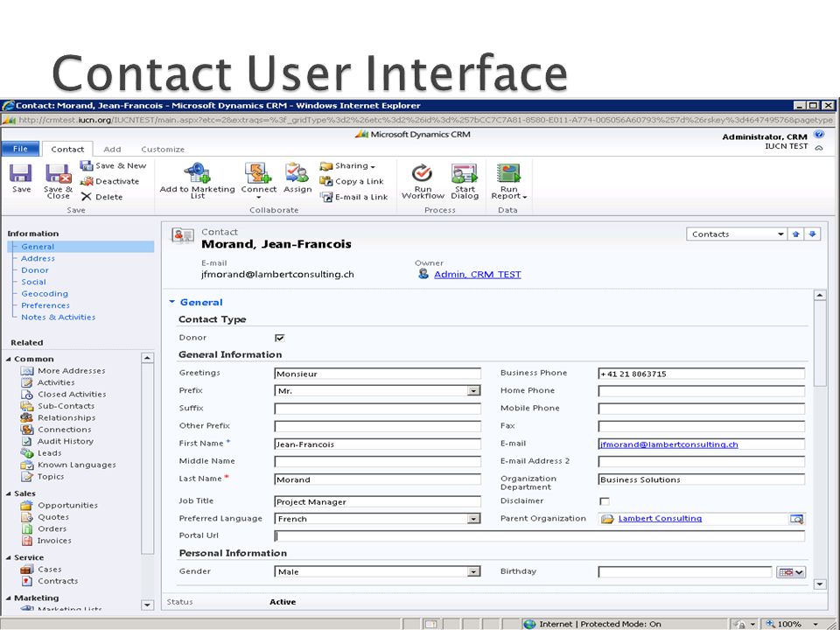This screenshot has width=840, height=630.
Task: Click Copy a Link
Action: coord(352,181)
